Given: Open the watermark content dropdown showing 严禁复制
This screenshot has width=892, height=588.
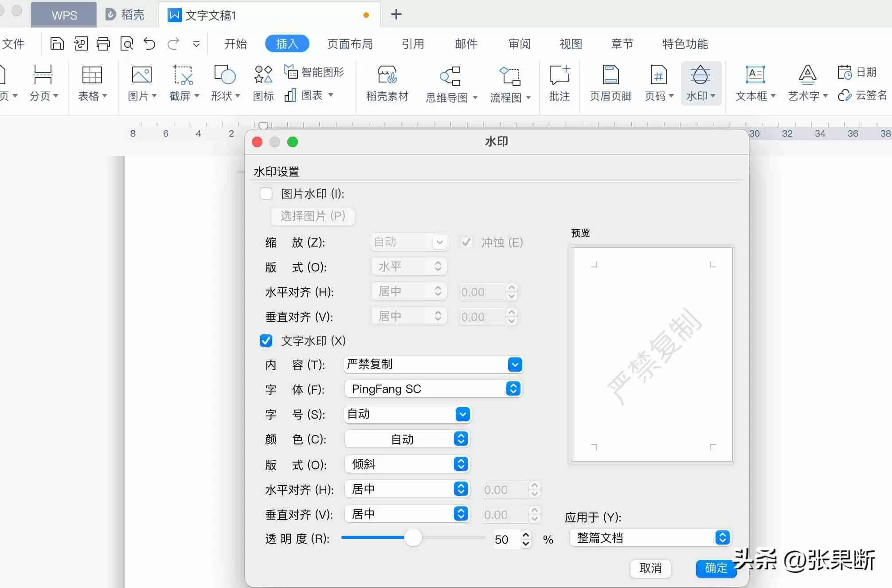Looking at the screenshot, I should (514, 365).
